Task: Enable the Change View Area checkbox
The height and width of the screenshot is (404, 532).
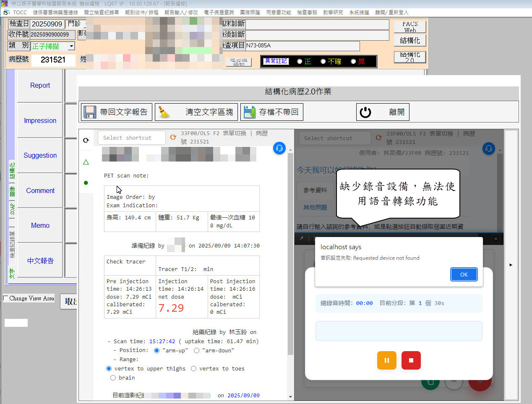Action: (x=6, y=298)
